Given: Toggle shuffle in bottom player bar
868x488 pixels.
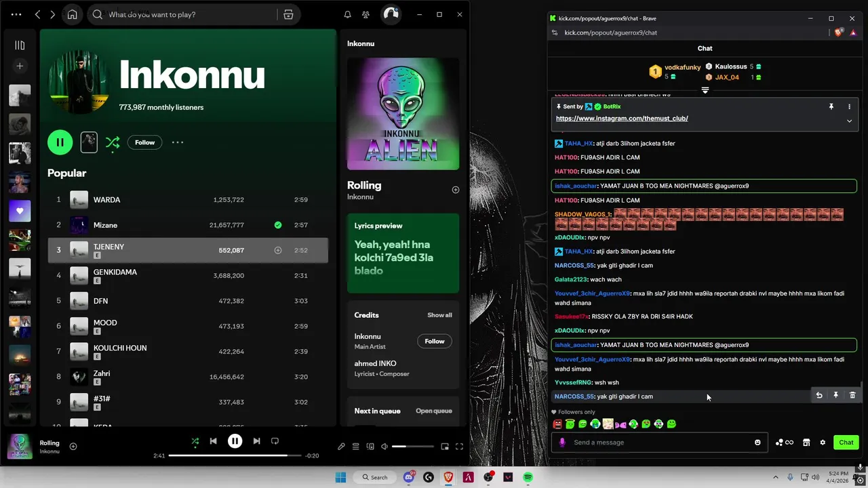Looking at the screenshot, I should tap(195, 441).
